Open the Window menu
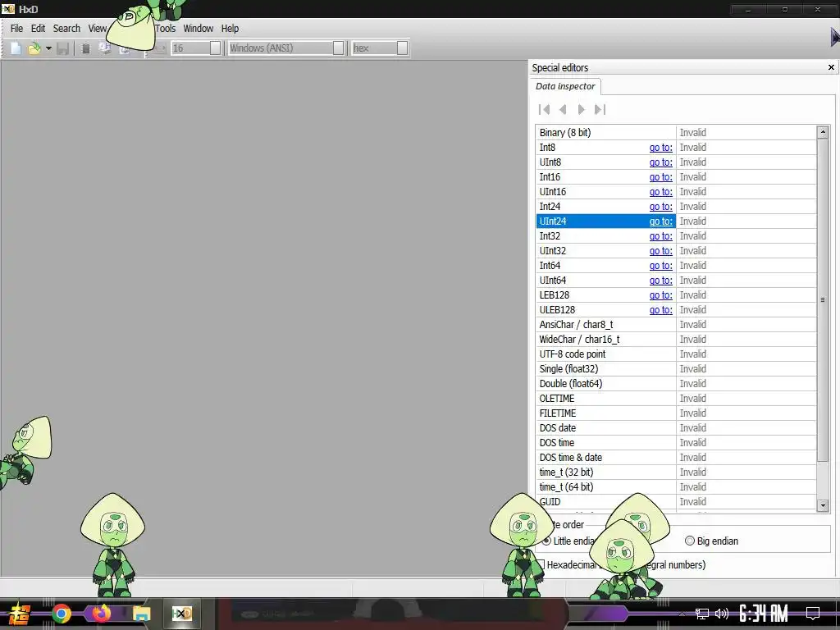Viewport: 840px width, 630px height. [199, 29]
